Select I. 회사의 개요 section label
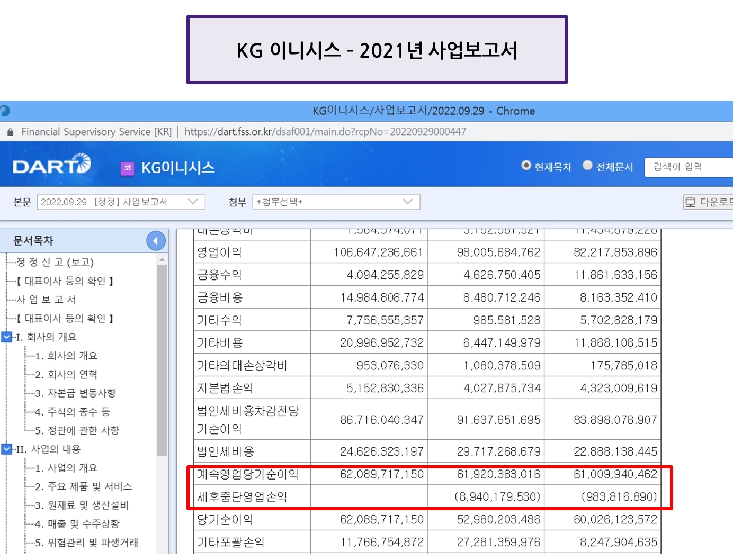 [46, 337]
